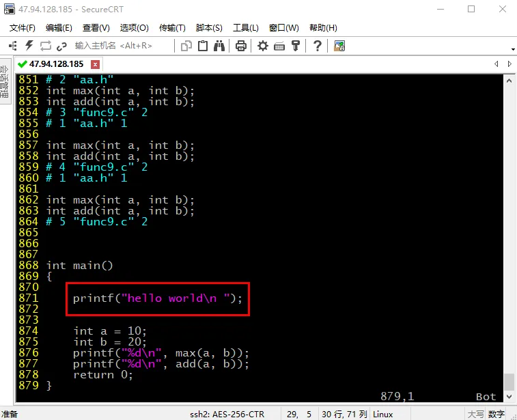Click the vim position indicator 879,1
Image resolution: width=517 pixels, height=420 pixels.
click(397, 396)
